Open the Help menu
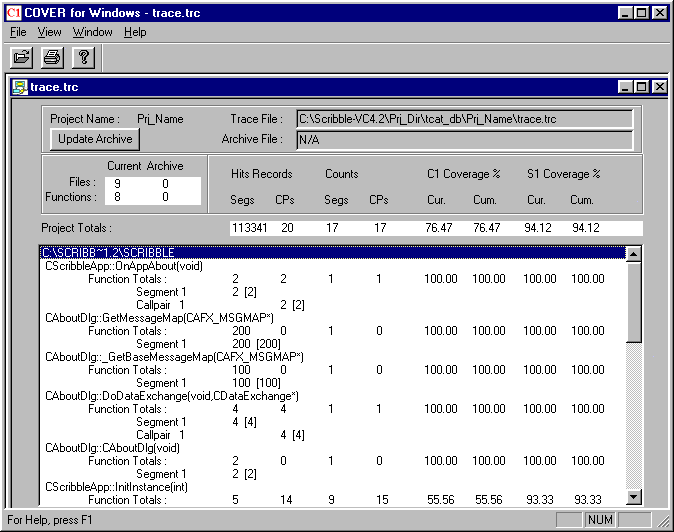Viewport: 674px width, 532px height. (x=135, y=32)
